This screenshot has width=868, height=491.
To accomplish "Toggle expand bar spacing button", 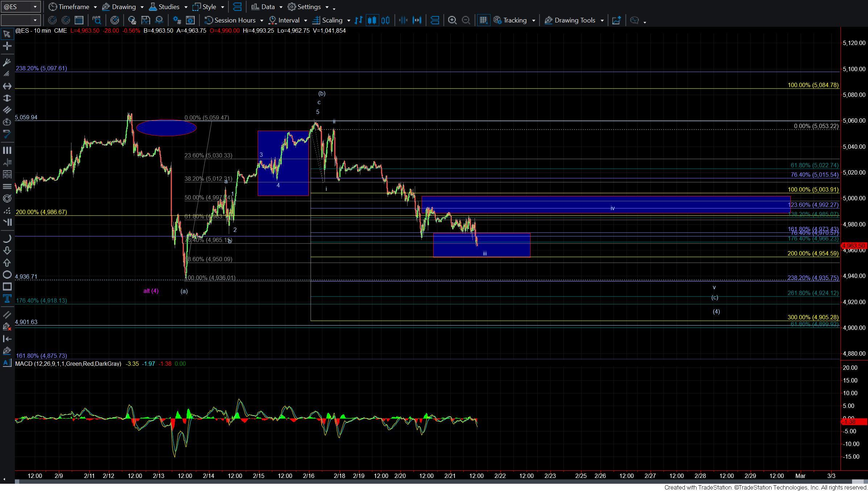I will 417,20.
